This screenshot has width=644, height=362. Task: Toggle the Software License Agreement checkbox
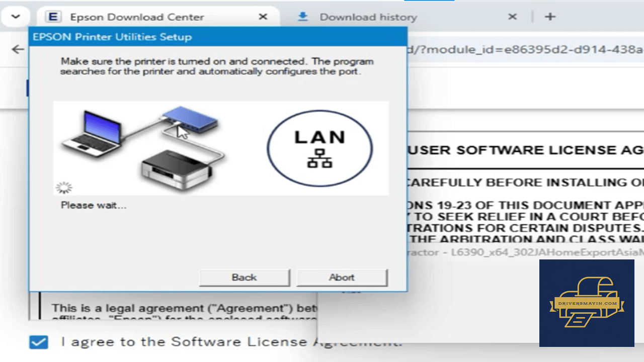39,342
